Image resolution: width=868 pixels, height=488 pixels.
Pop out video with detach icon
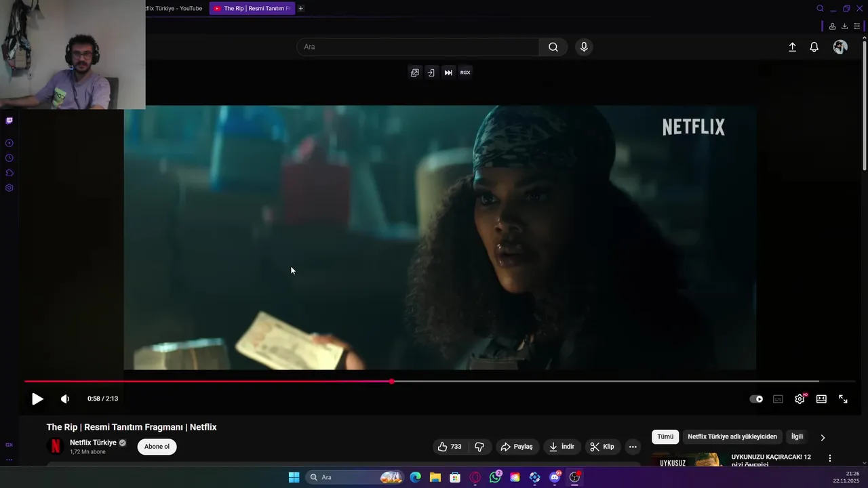point(415,73)
